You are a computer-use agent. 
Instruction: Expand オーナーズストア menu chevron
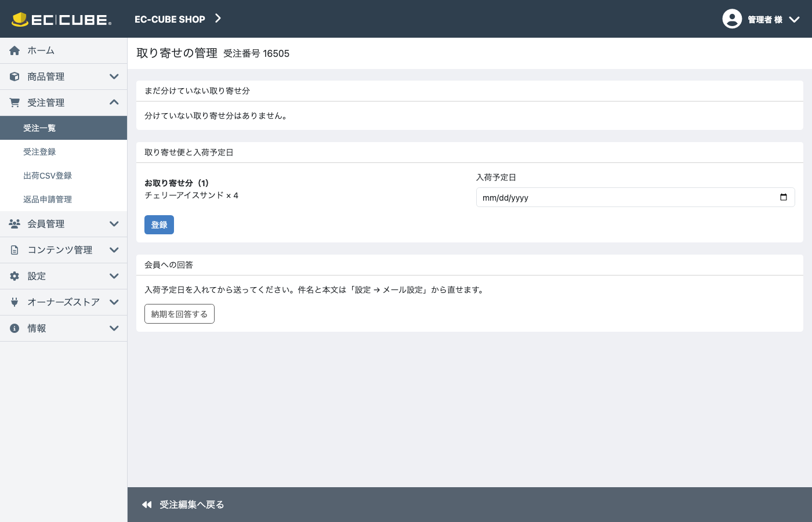[x=114, y=302]
